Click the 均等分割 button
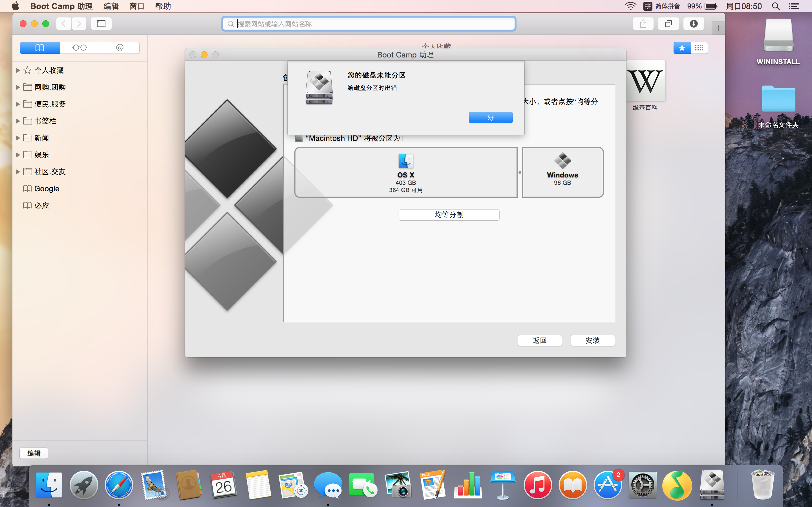 (x=449, y=215)
